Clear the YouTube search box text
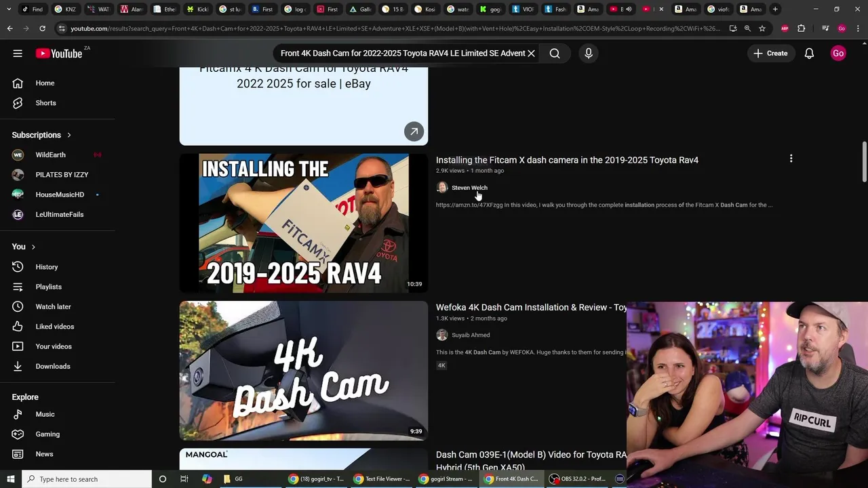Viewport: 868px width, 488px height. (x=532, y=54)
